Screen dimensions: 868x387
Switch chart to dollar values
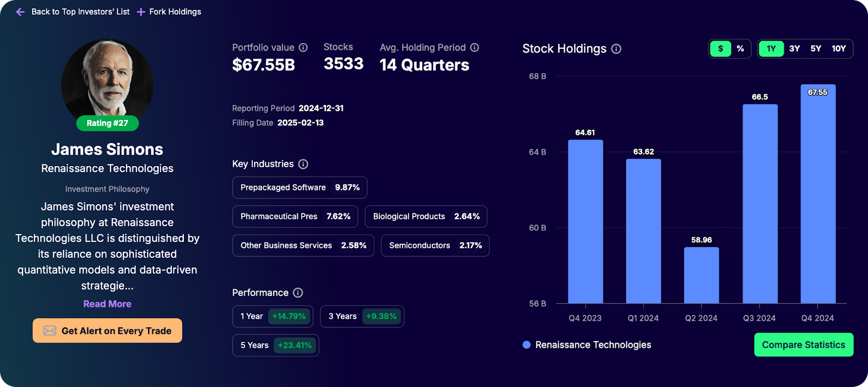(720, 49)
